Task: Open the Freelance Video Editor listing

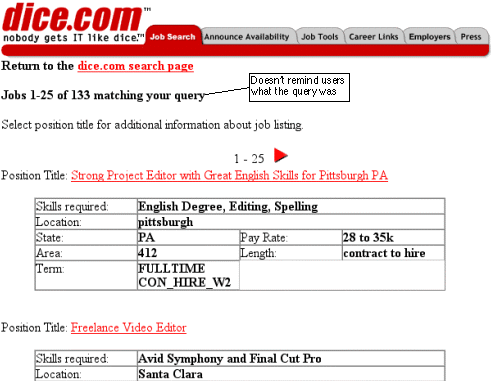Action: click(129, 328)
